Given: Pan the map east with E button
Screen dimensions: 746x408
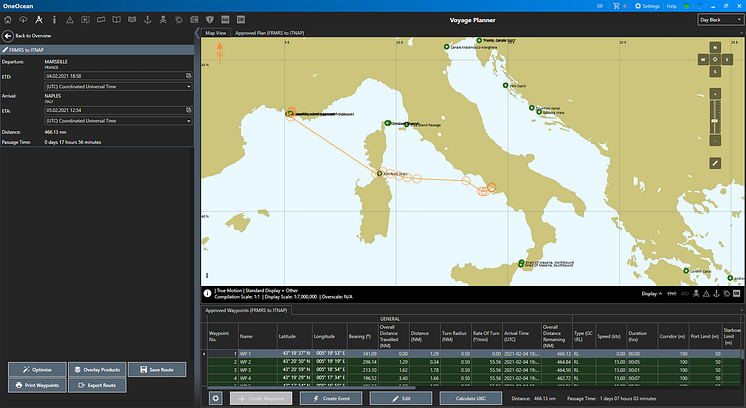Looking at the screenshot, I should [x=727, y=59].
